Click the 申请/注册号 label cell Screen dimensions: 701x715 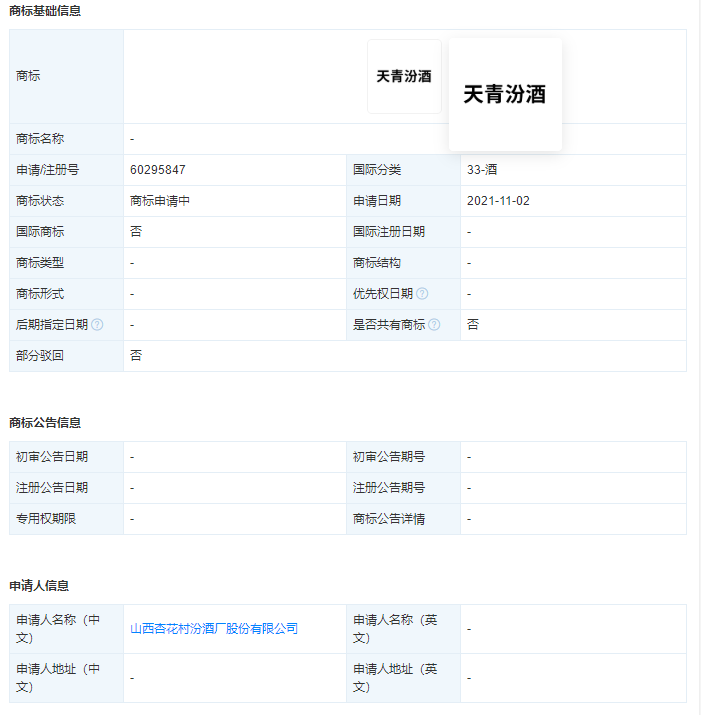coord(67,170)
